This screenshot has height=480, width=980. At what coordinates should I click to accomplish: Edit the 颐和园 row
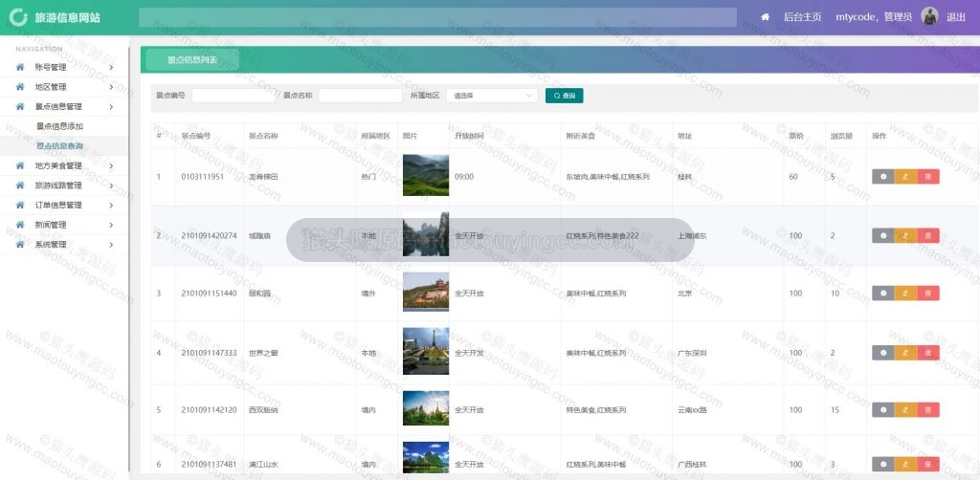click(x=905, y=294)
